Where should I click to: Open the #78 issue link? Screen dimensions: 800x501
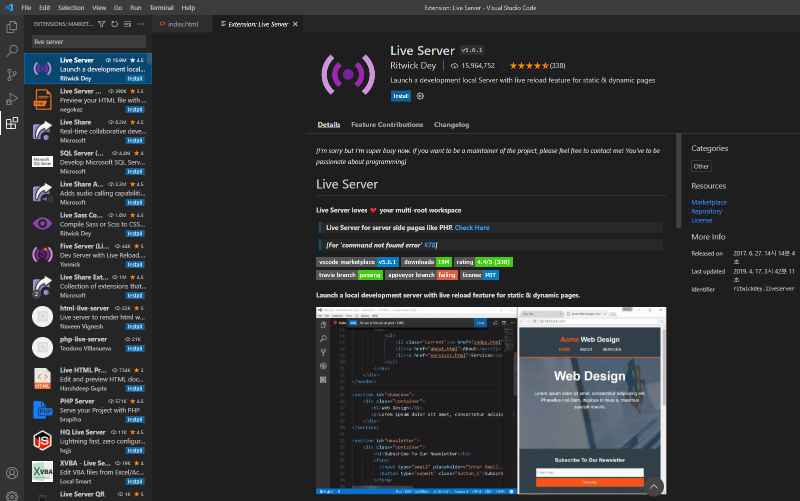pos(430,245)
